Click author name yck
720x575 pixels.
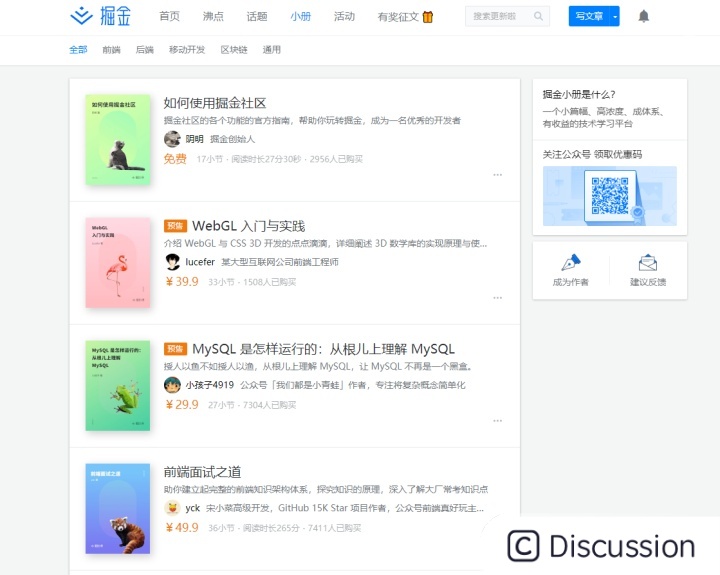click(x=192, y=508)
